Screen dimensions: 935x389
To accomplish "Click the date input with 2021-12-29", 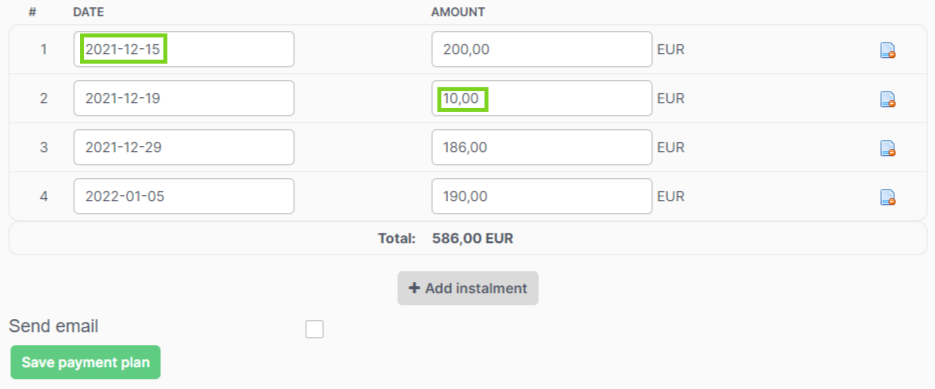I will (184, 147).
